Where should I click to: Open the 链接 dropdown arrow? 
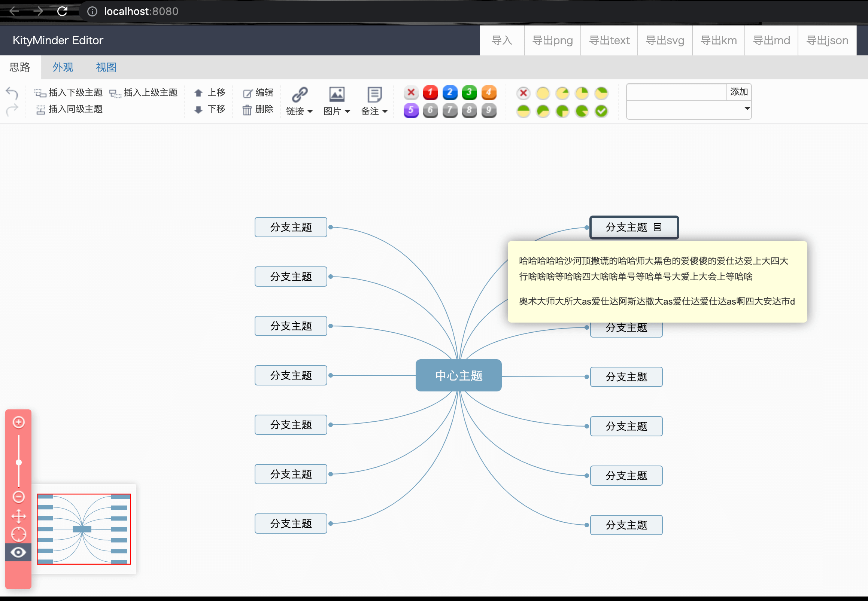[310, 112]
